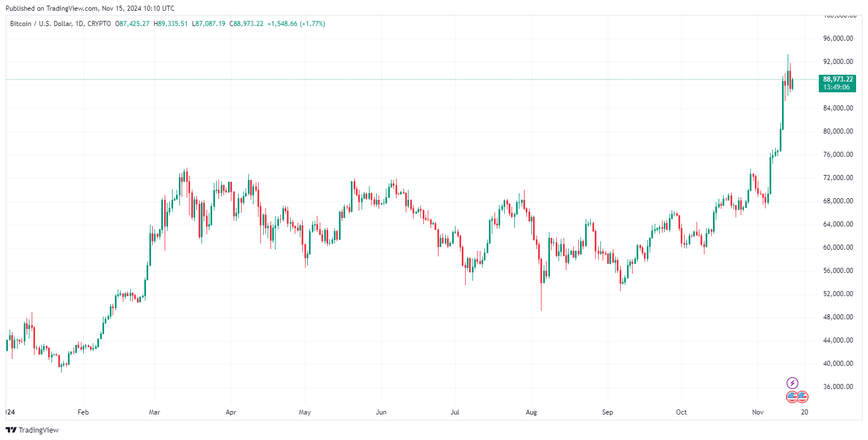Click the Published on TradingView.com timestamp line

[x=90, y=8]
